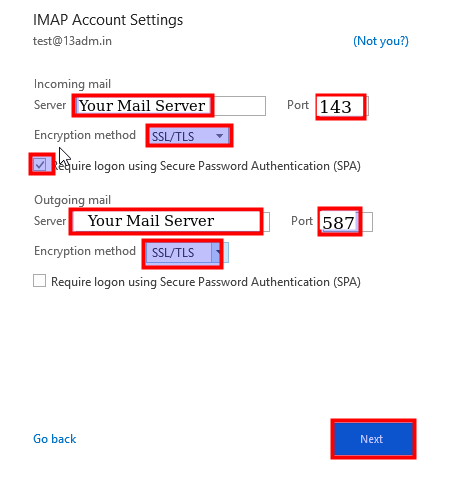Click the IMAP Account Settings title
The image size is (459, 482).
108,20
